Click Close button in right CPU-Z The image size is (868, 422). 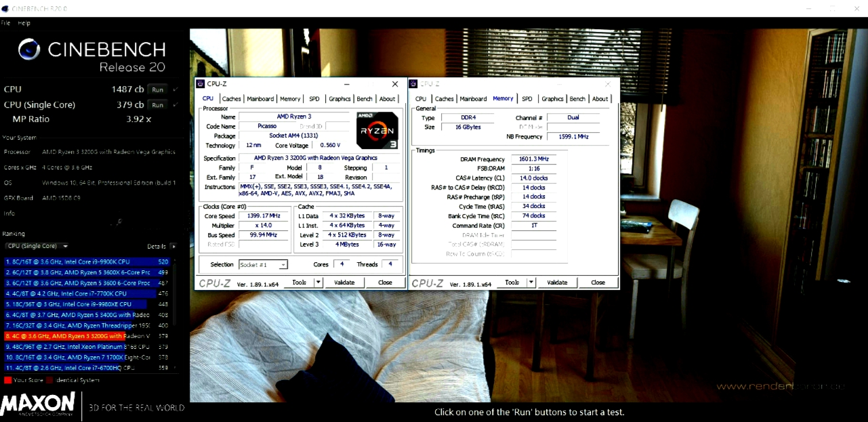coord(598,282)
